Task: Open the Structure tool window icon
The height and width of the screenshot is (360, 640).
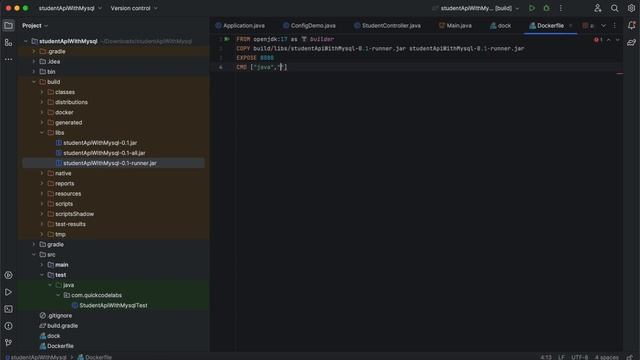Action: 8,42
